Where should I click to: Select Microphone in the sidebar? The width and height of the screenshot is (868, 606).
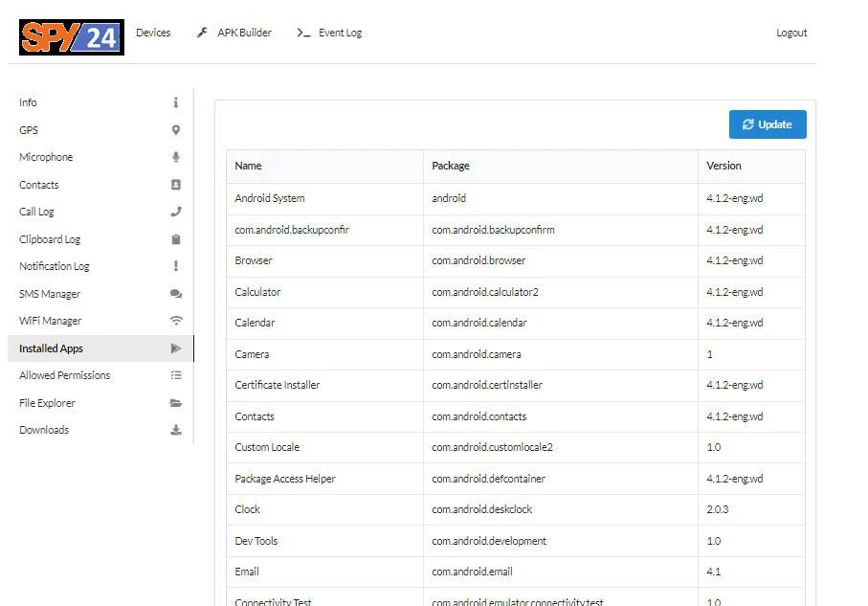click(x=100, y=157)
